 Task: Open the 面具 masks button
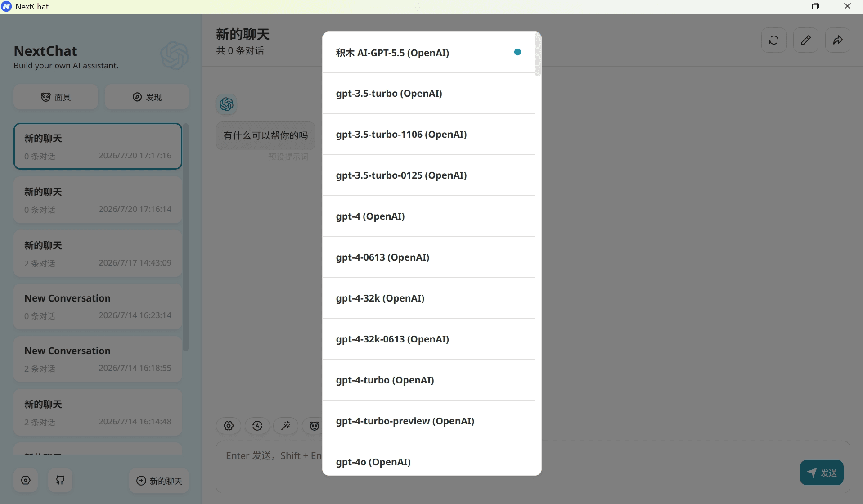coord(56,97)
